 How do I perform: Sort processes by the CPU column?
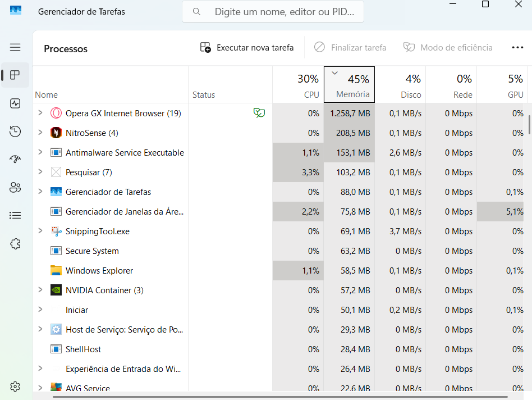click(x=299, y=85)
